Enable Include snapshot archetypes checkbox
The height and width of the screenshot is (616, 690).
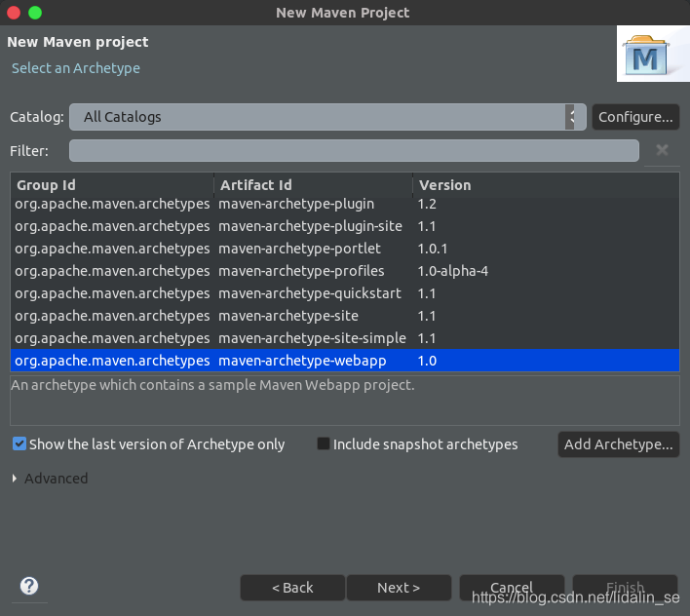pos(324,443)
